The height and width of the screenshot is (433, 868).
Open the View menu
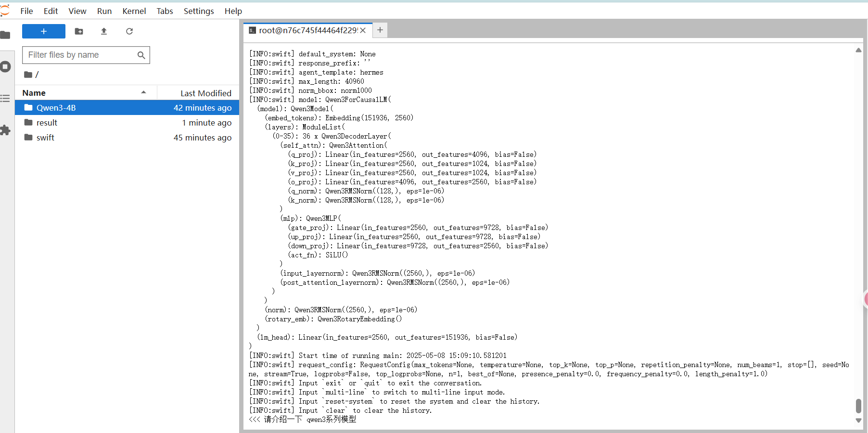point(77,11)
